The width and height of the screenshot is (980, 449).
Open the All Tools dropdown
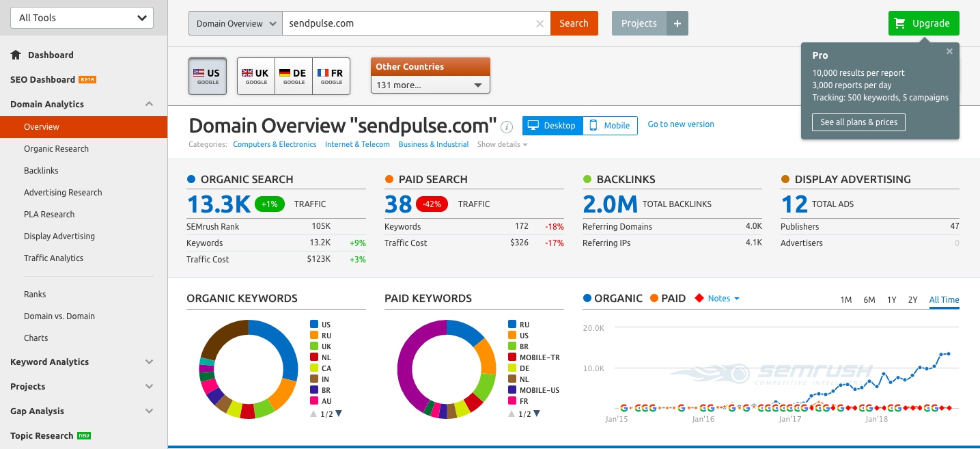[82, 18]
